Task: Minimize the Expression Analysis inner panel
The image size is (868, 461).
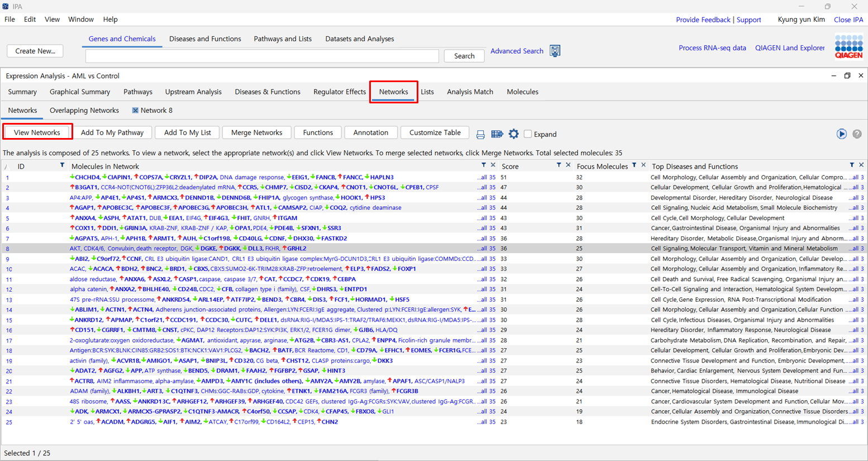Action: point(833,76)
